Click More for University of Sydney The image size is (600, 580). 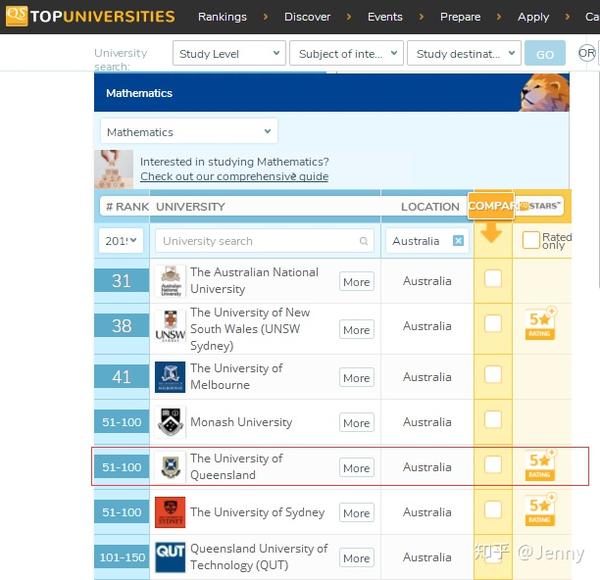[357, 513]
